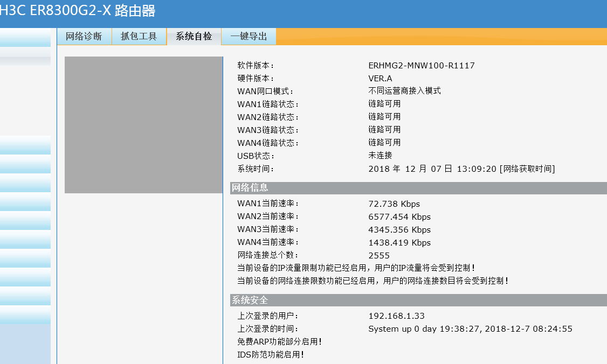607x364 pixels.
Task: Click WAN1 speed value 72.738 Kbps
Action: (x=394, y=204)
